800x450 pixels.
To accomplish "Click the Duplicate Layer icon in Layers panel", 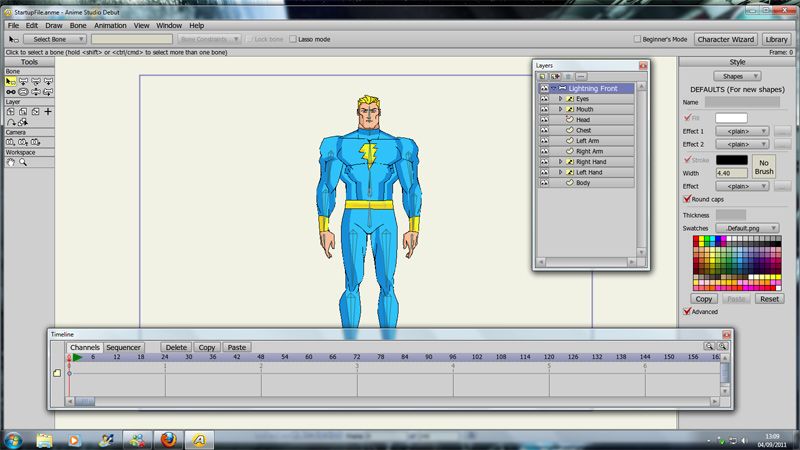I will click(555, 76).
